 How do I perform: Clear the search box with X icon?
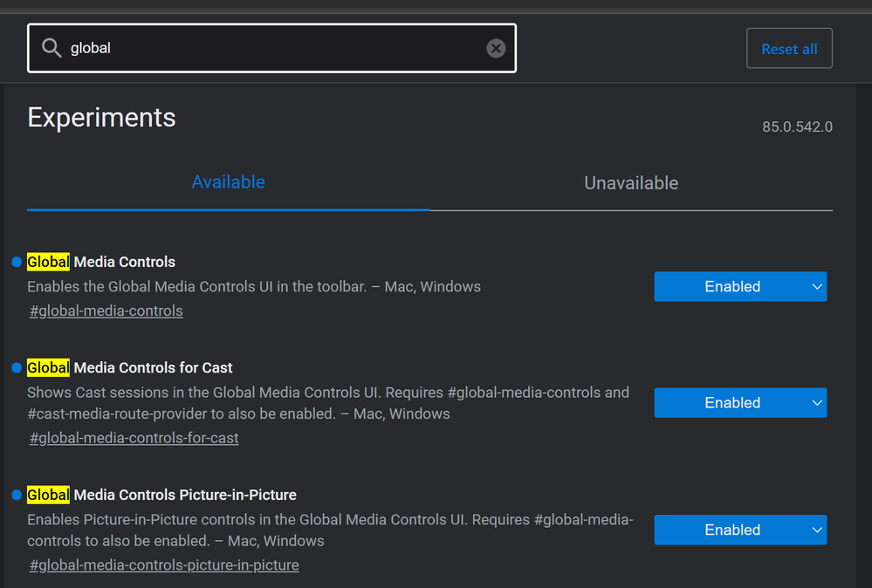(496, 48)
